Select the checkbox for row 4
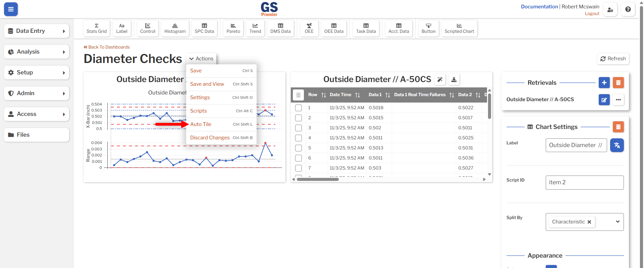Screen dimensions: 644x268 [x=299, y=138]
